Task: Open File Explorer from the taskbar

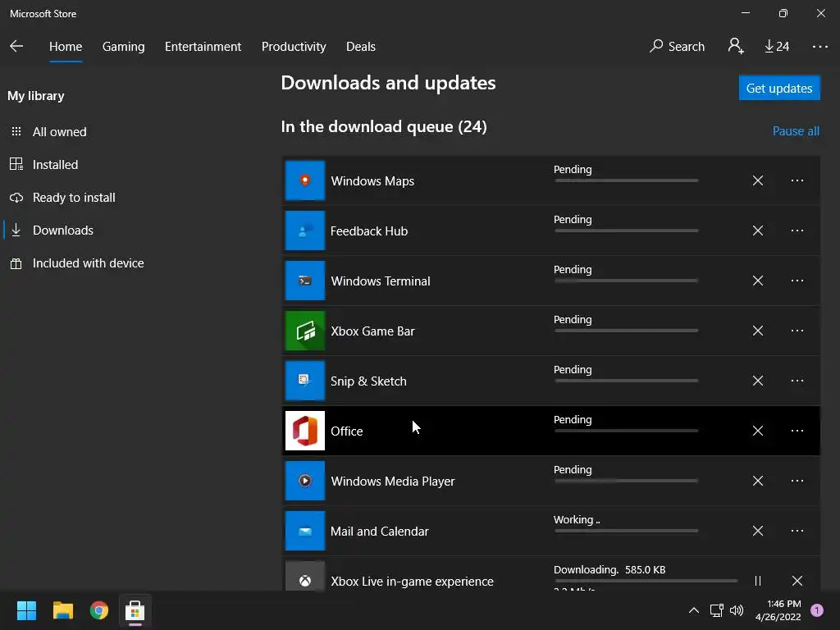Action: [62, 610]
